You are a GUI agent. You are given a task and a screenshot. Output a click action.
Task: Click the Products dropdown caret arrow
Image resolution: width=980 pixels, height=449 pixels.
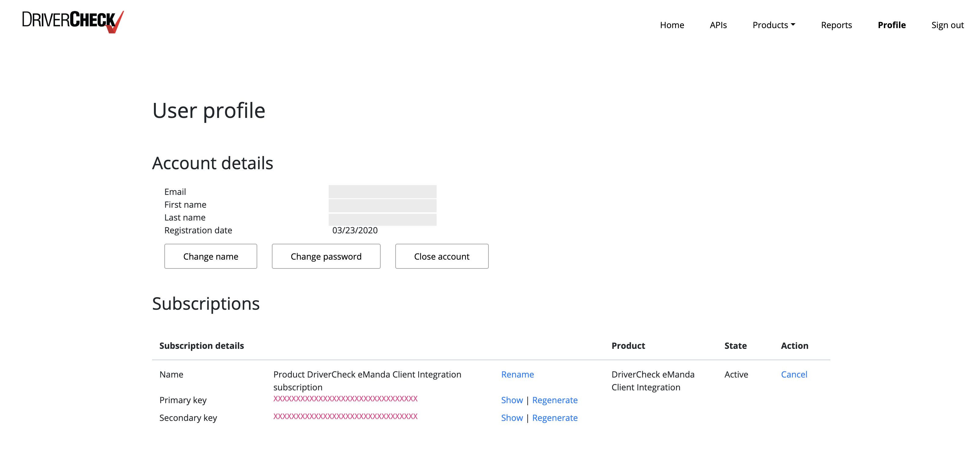pyautogui.click(x=793, y=24)
